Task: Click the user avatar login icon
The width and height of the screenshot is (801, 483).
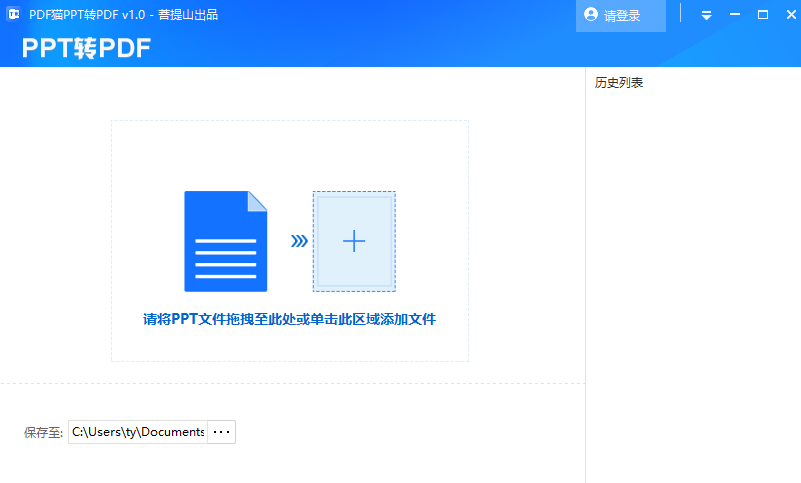Action: coord(591,15)
